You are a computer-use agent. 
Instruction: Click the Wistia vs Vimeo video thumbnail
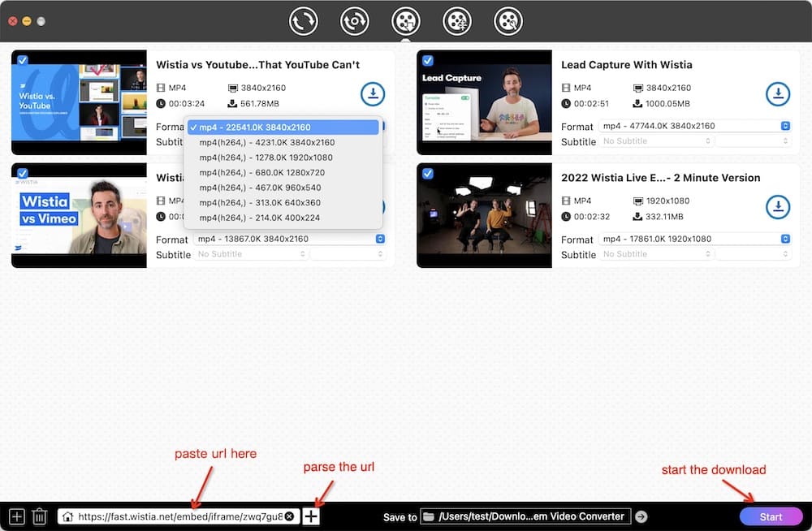79,215
